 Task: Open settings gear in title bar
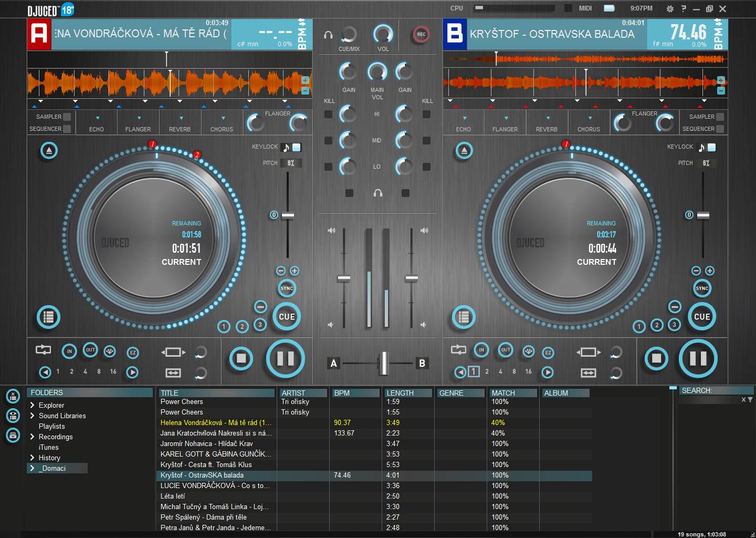(669, 8)
